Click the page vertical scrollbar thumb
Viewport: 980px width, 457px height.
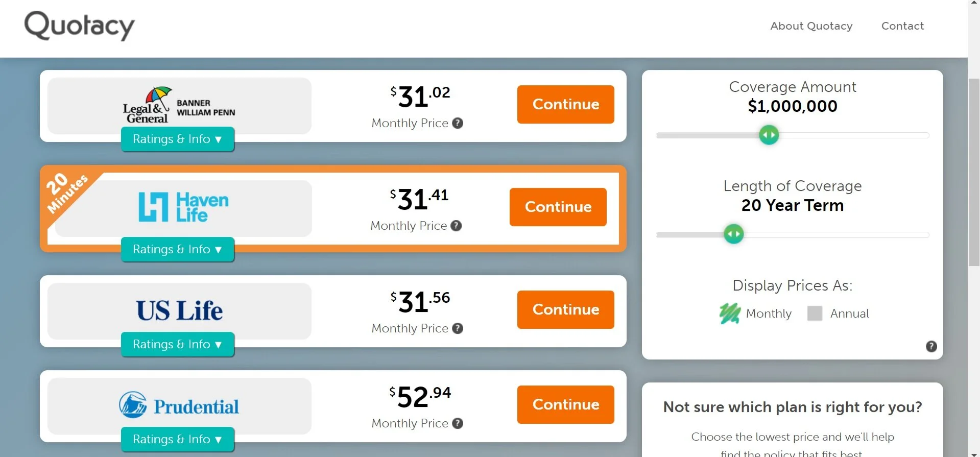[974, 172]
